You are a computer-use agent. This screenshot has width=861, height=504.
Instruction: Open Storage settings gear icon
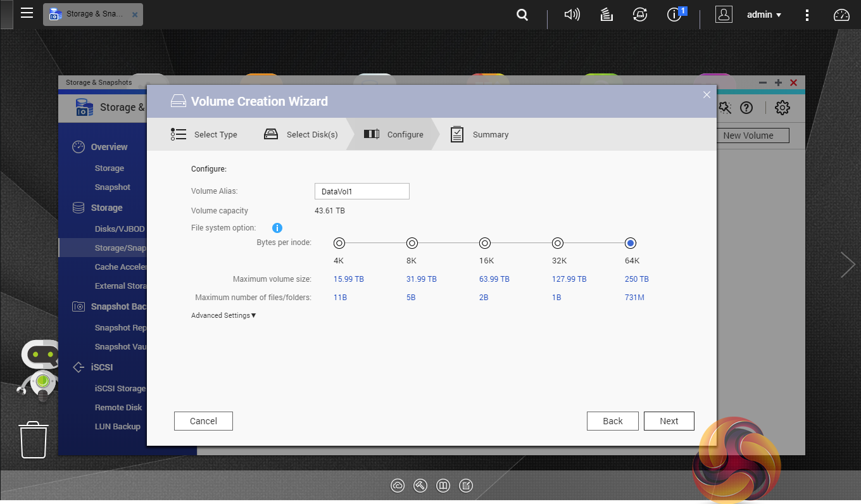(782, 108)
